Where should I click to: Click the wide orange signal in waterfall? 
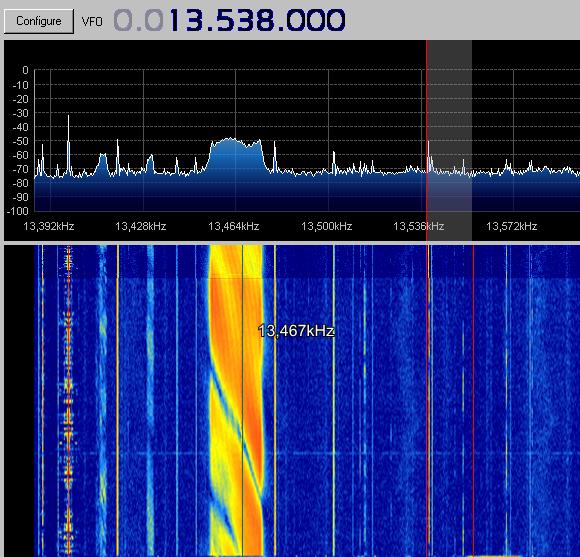(236, 399)
